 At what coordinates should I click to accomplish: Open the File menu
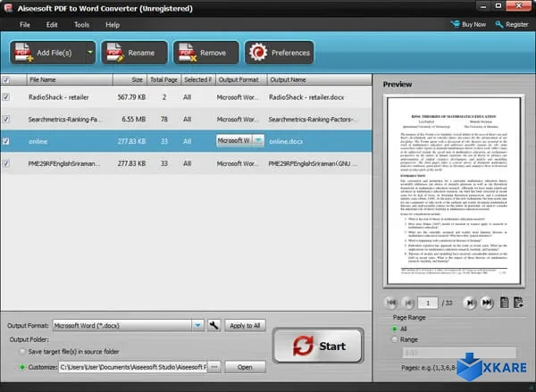25,25
